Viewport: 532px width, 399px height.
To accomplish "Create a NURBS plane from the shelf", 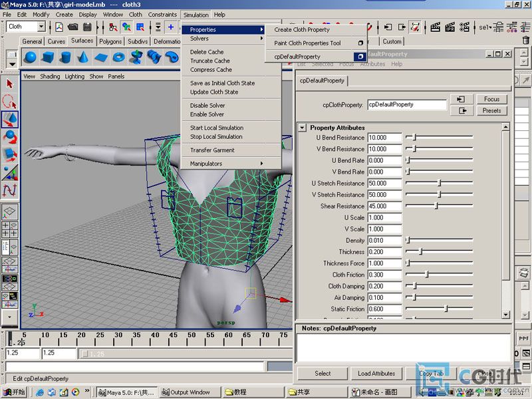I will 101,57.
